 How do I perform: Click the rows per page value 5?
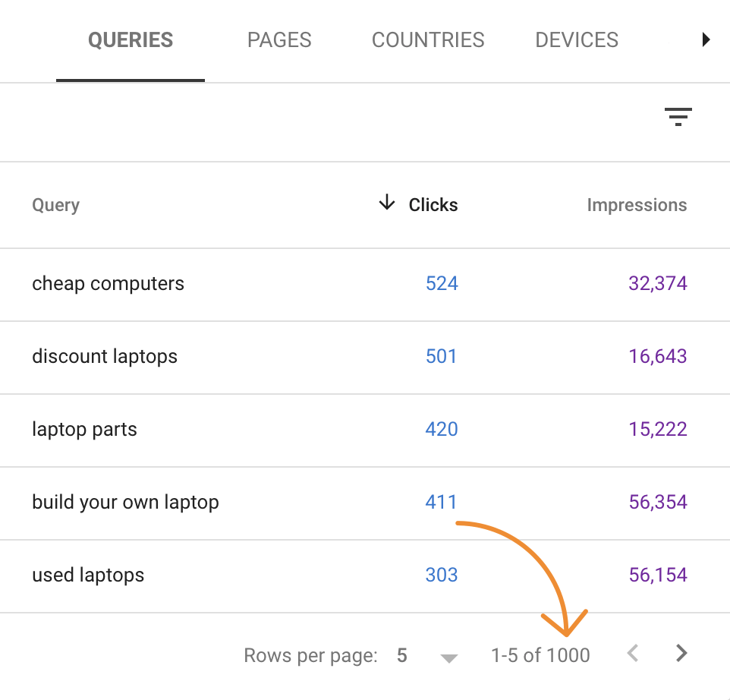[402, 655]
